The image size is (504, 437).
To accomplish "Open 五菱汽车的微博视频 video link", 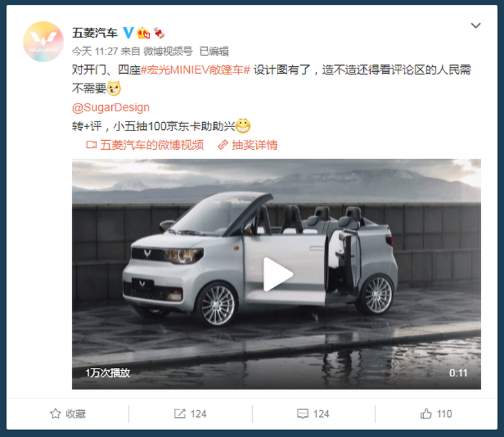I will click(x=152, y=145).
